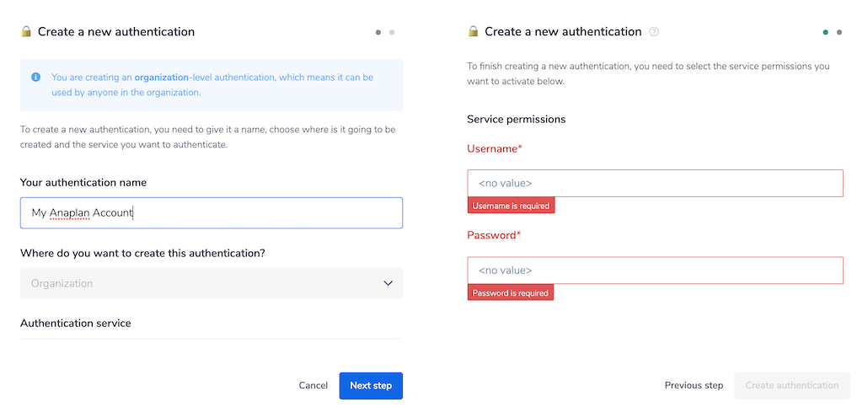Click the Authentication service section heading
The width and height of the screenshot is (868, 418).
tap(76, 323)
